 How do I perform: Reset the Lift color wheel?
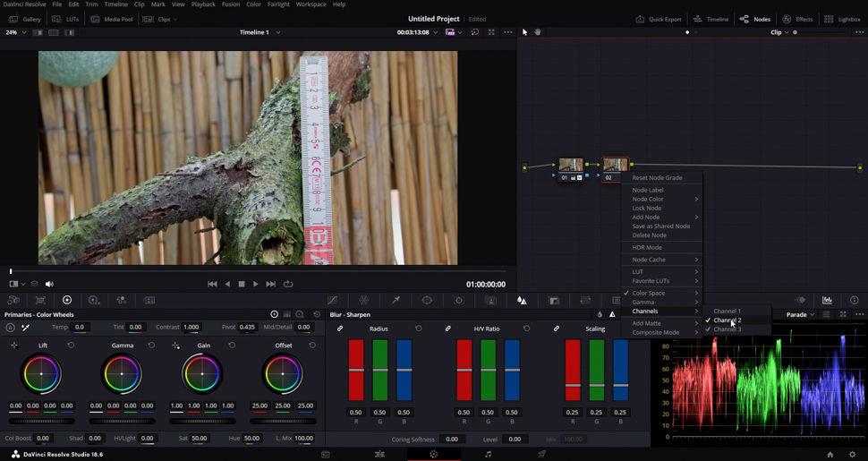tap(71, 346)
